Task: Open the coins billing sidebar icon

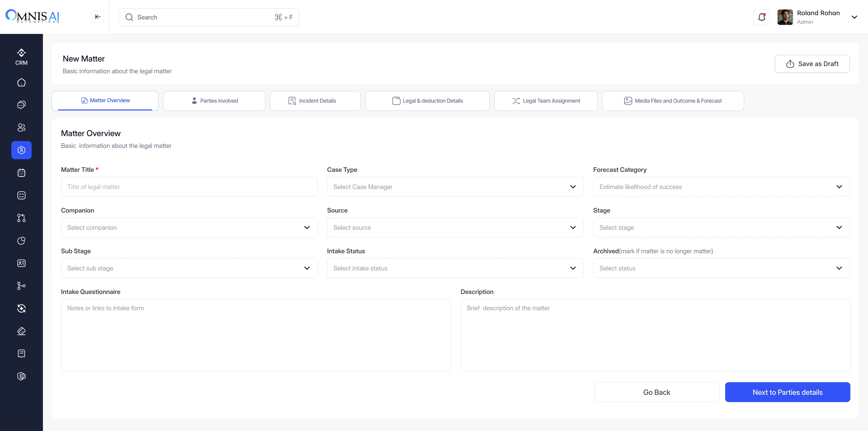Action: [x=21, y=376]
